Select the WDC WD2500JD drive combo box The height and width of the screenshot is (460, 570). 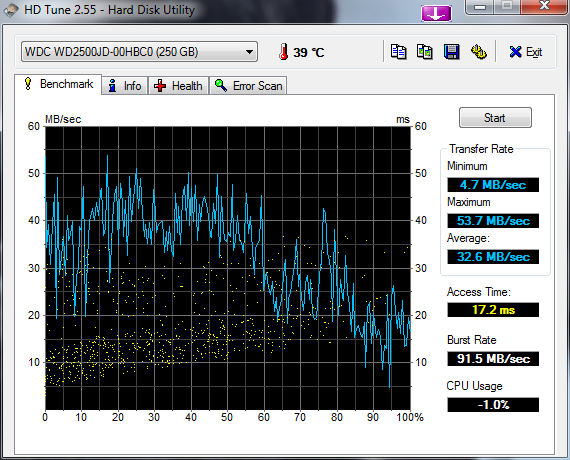[139, 52]
